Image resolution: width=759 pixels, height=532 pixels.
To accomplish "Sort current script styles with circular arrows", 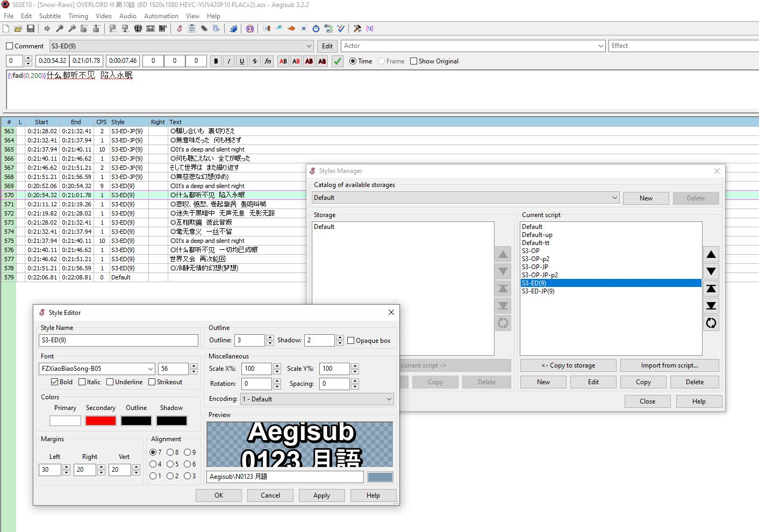I will 711,323.
